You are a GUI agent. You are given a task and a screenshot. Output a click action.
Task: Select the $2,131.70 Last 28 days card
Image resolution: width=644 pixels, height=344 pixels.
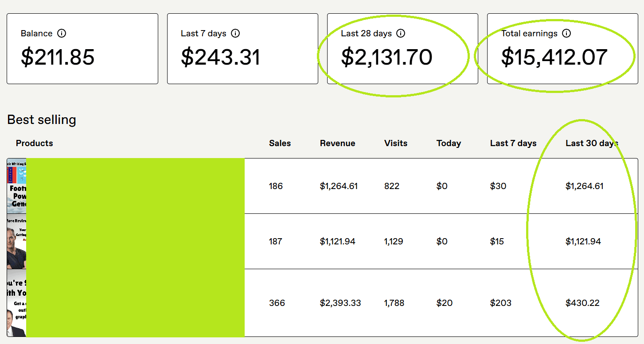click(402, 49)
